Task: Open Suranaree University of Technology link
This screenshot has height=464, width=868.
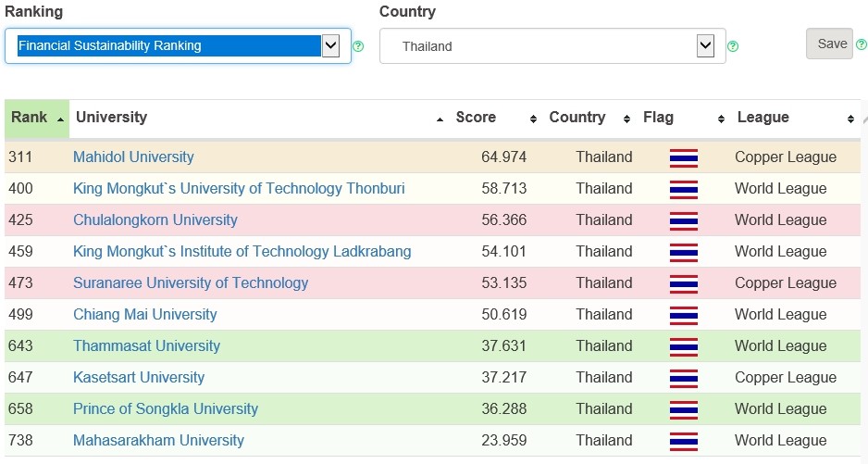Action: [x=191, y=283]
